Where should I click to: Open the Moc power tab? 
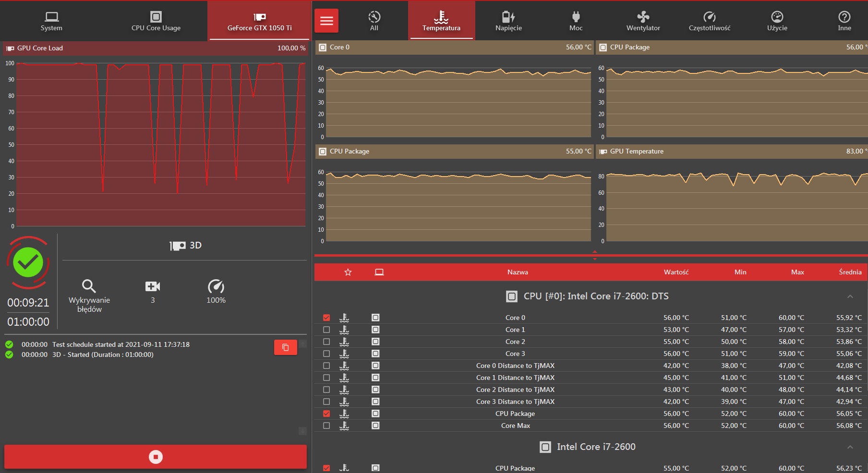(x=576, y=21)
